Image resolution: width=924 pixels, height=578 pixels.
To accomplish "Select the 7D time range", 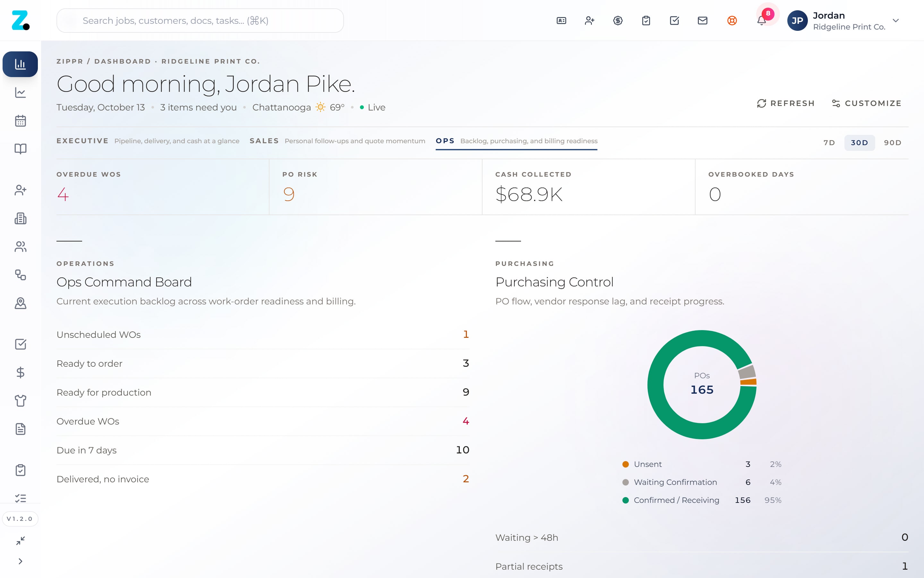I will pyautogui.click(x=829, y=143).
